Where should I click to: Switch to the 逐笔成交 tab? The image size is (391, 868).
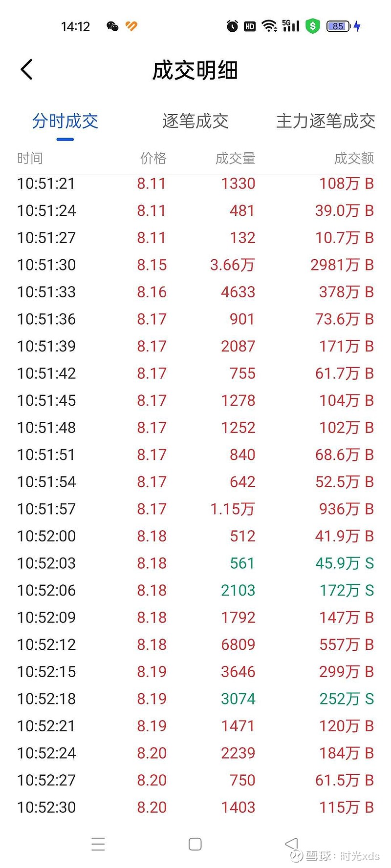tap(195, 121)
